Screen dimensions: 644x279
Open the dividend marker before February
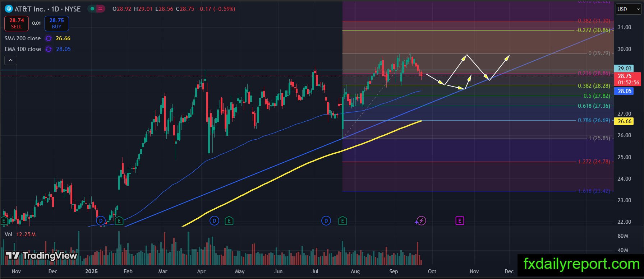101,220
